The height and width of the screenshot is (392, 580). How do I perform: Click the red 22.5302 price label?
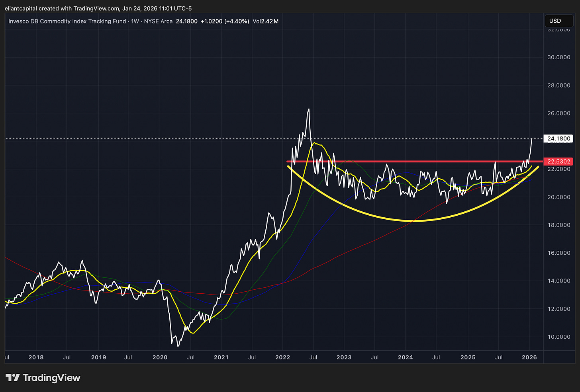point(559,161)
